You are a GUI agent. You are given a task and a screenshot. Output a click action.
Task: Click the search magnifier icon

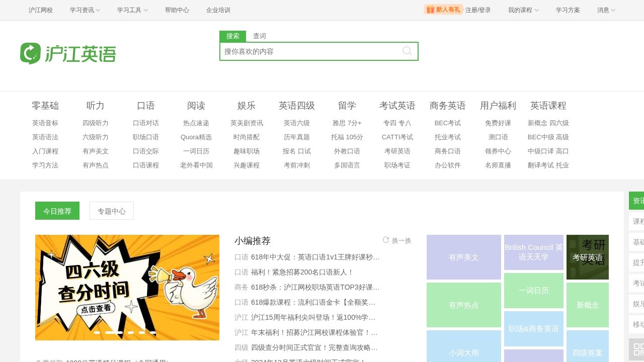coord(407,51)
